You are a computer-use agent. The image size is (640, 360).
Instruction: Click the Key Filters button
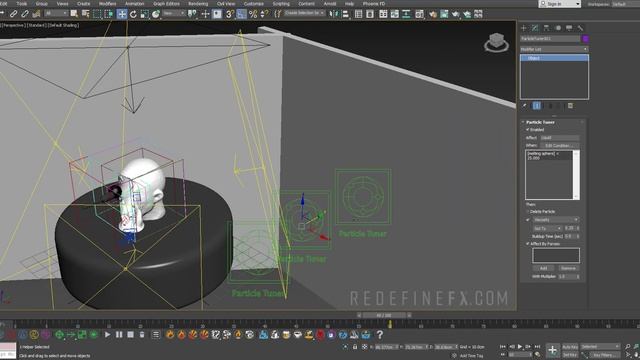pyautogui.click(x=604, y=355)
